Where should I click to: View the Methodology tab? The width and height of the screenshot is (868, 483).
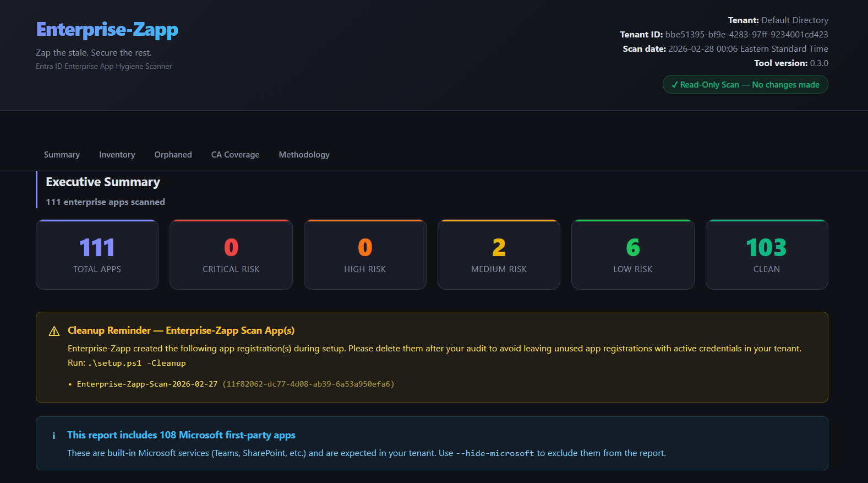click(x=304, y=155)
